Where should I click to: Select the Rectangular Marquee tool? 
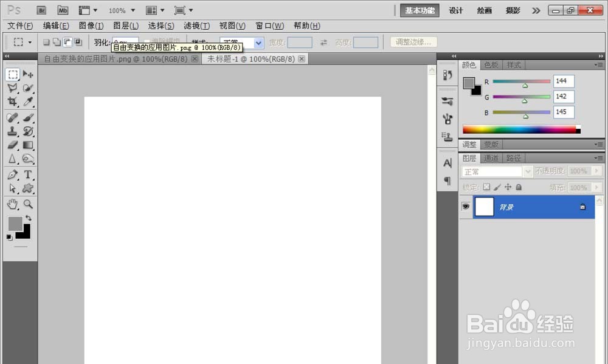pyautogui.click(x=13, y=74)
